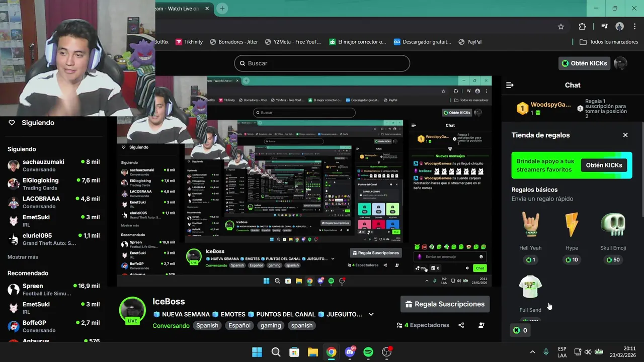Close the Watch Live browser tab
Image resolution: width=644 pixels, height=362 pixels.
tap(207, 9)
